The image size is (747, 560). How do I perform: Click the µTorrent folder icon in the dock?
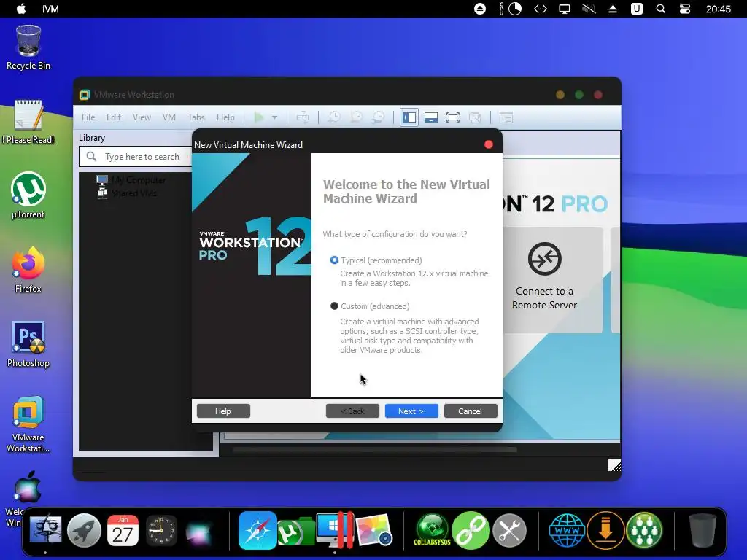tap(295, 532)
